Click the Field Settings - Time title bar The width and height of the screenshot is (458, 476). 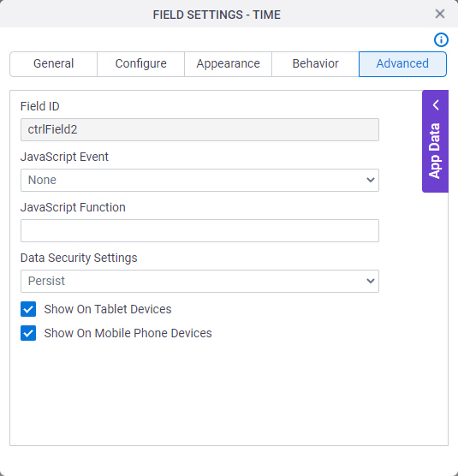point(217,15)
